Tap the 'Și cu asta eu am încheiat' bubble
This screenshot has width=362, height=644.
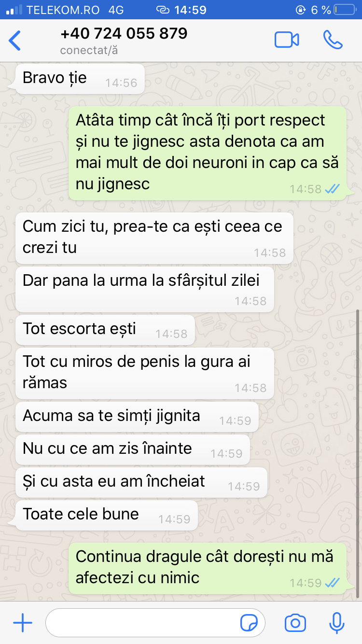pyautogui.click(x=141, y=482)
